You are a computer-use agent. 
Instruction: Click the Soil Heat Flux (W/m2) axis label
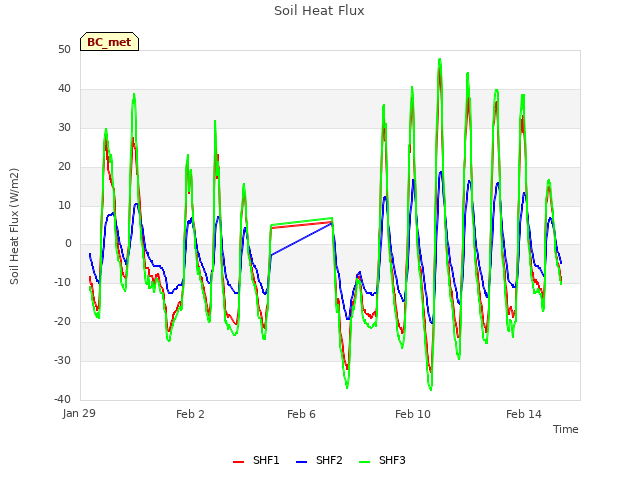coord(14,226)
